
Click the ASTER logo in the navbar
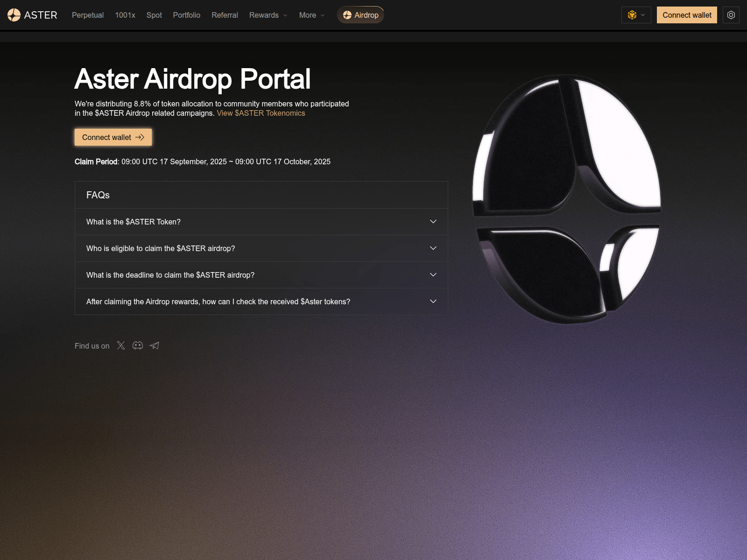coord(33,14)
